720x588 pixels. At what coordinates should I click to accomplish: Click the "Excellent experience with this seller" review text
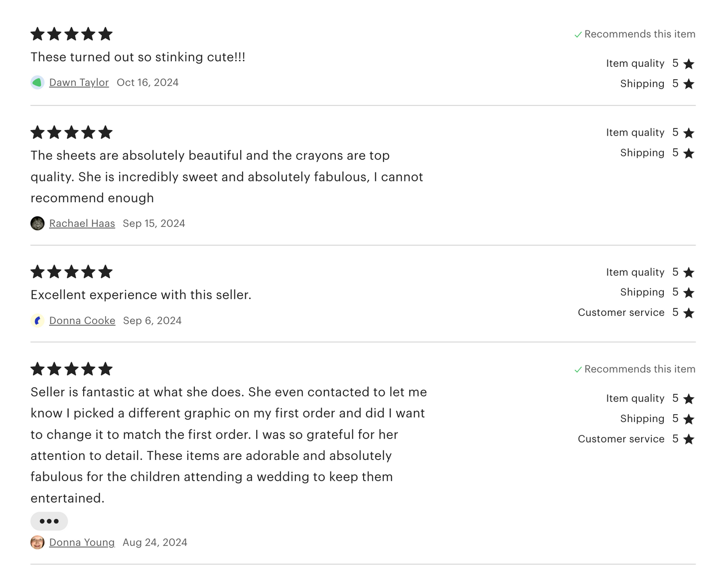pyautogui.click(x=141, y=295)
